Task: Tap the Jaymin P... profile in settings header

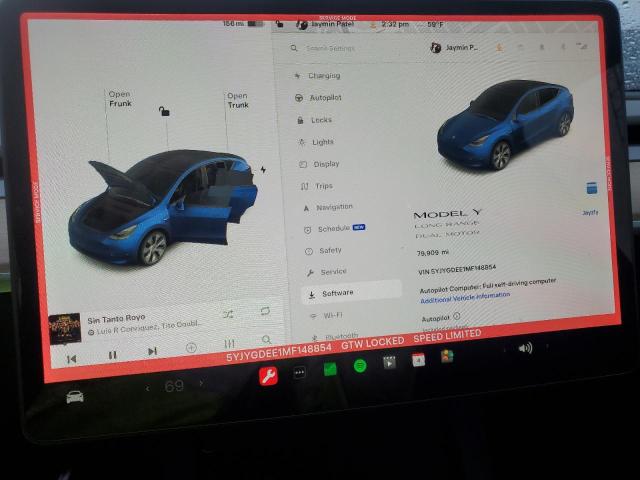Action: point(454,48)
